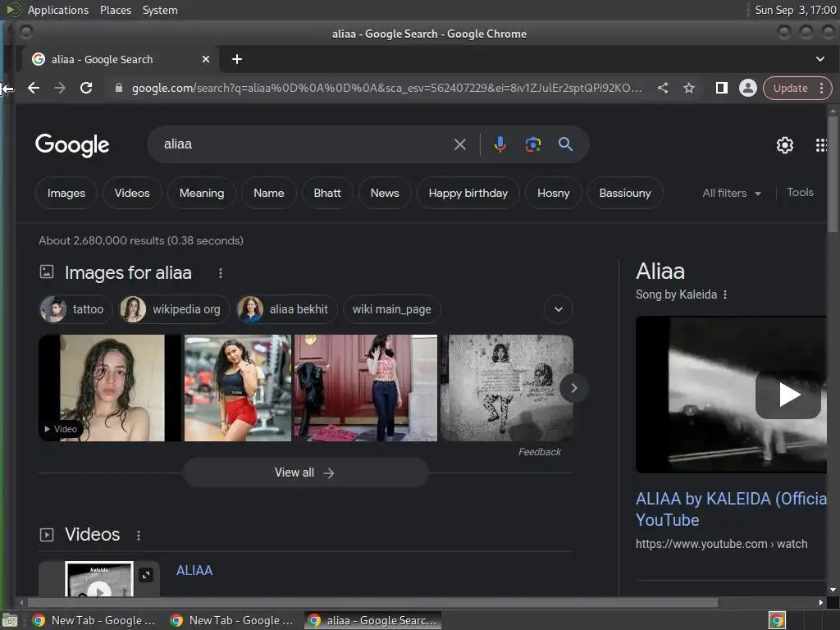Filter results by News
840x630 pixels.
coord(385,193)
